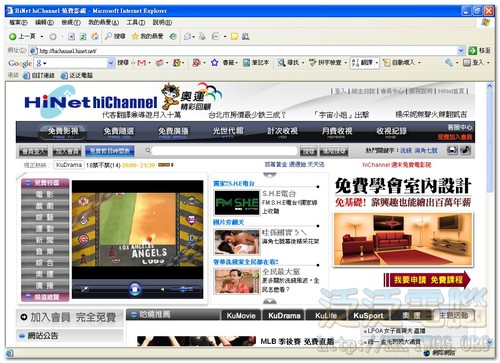Open the 我的最愛(A) menu

click(x=103, y=23)
